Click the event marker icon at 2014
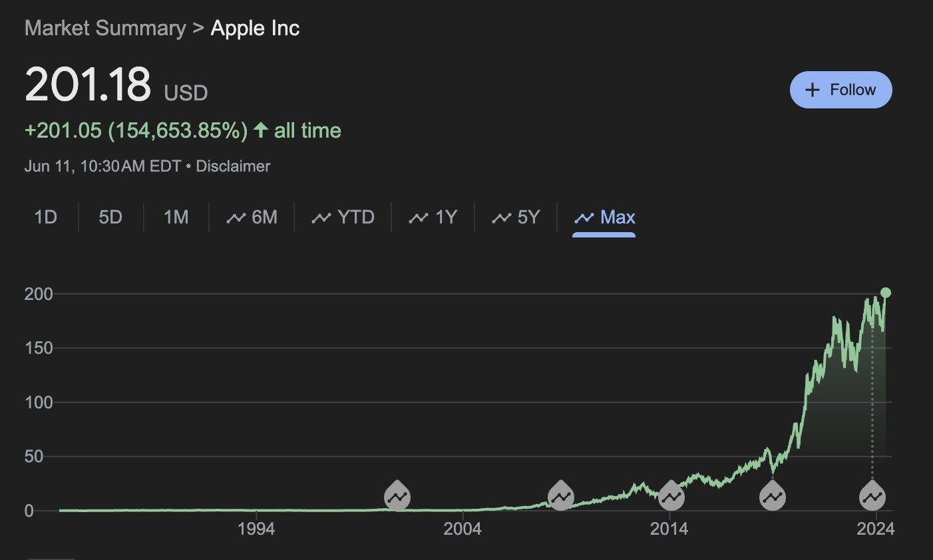Screen dimensions: 933x560 coord(671,496)
